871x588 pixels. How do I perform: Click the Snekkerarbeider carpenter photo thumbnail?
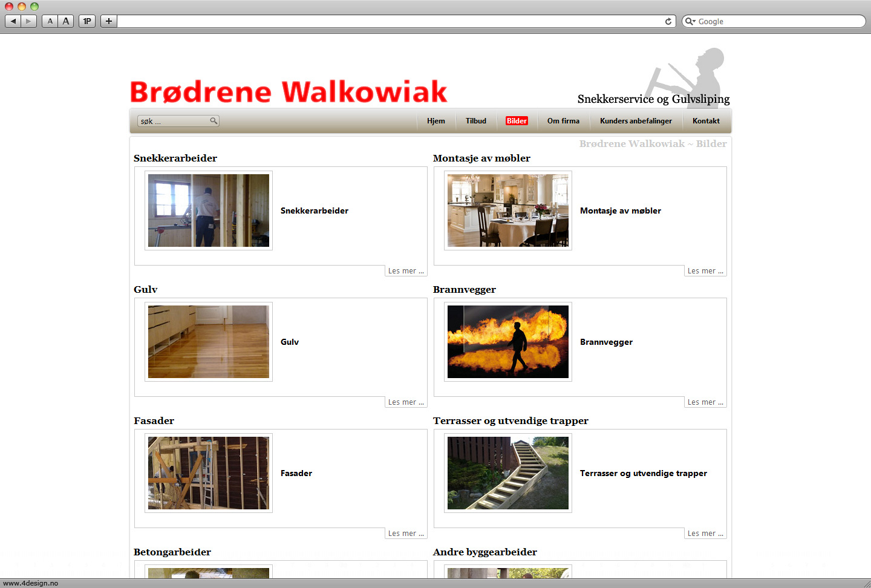[x=209, y=211]
